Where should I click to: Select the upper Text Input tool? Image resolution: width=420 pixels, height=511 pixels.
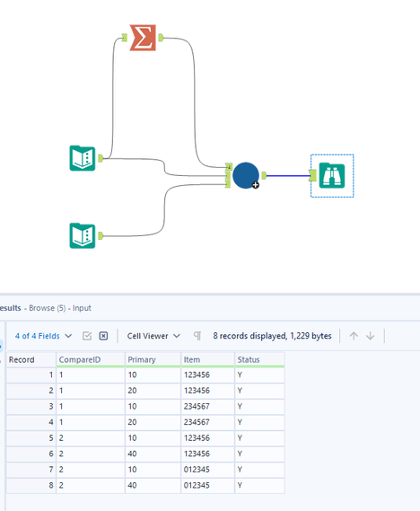(83, 158)
